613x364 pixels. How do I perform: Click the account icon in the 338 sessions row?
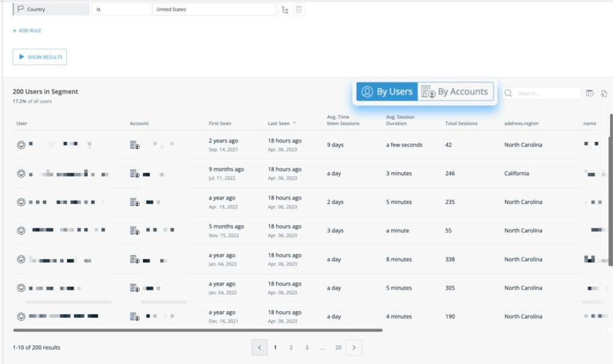(x=135, y=259)
